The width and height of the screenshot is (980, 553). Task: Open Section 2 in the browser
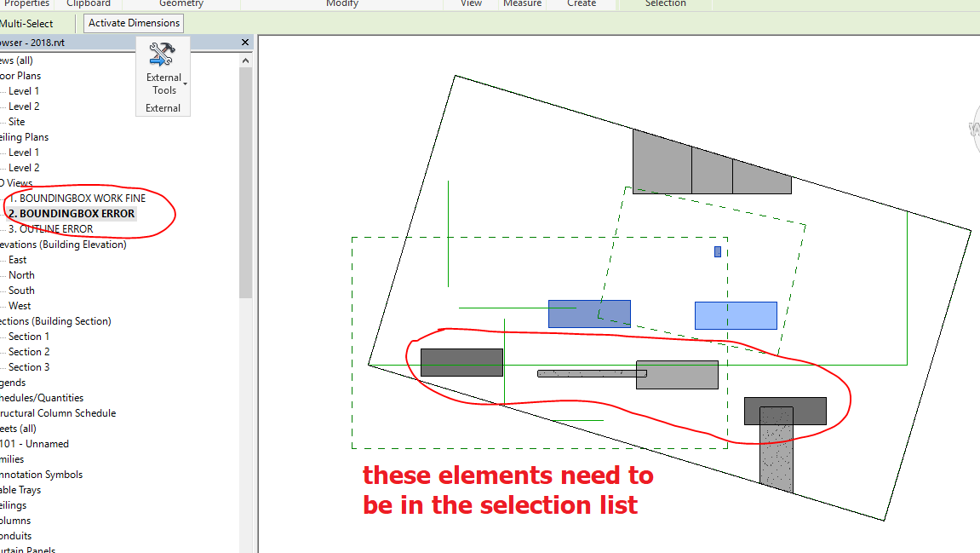27,351
